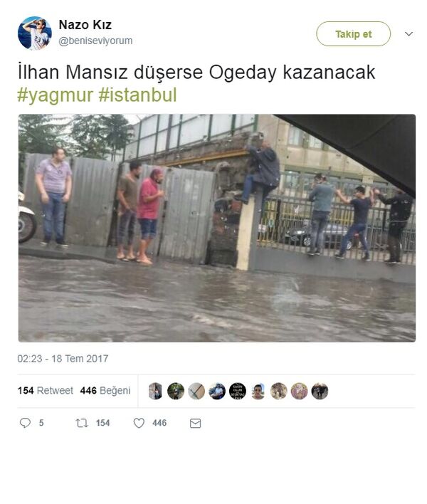Image resolution: width=427 pixels, height=504 pixels.
Task: Open the pink circular liker avatar
Action: (x=299, y=392)
